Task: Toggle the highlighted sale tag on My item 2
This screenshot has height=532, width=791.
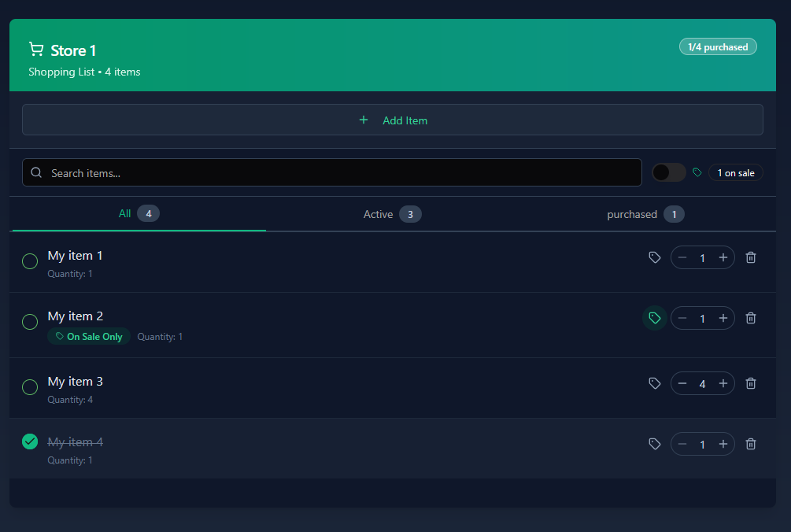Action: 654,318
